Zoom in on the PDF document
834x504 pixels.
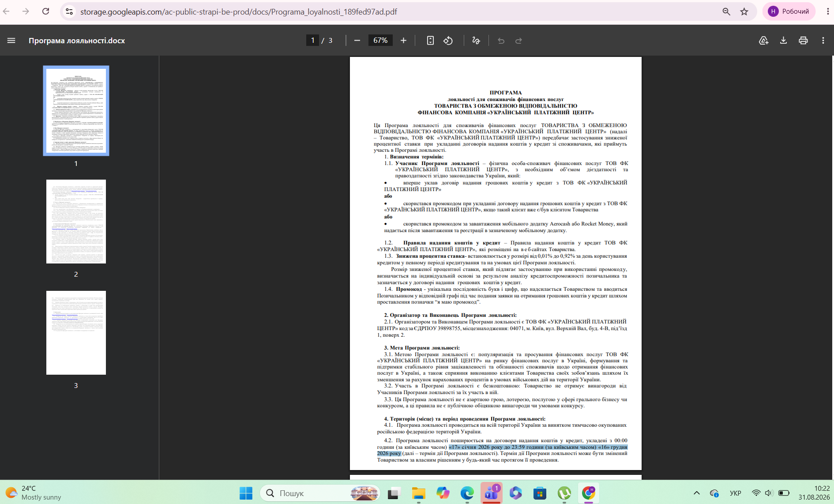[403, 41]
